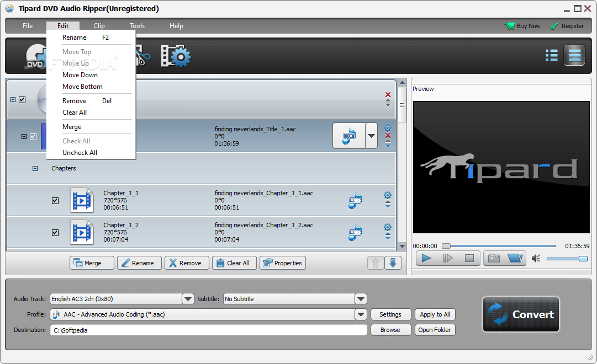Viewport: 597px width, 364px height.
Task: Open the Clip menu
Action: [x=99, y=26]
